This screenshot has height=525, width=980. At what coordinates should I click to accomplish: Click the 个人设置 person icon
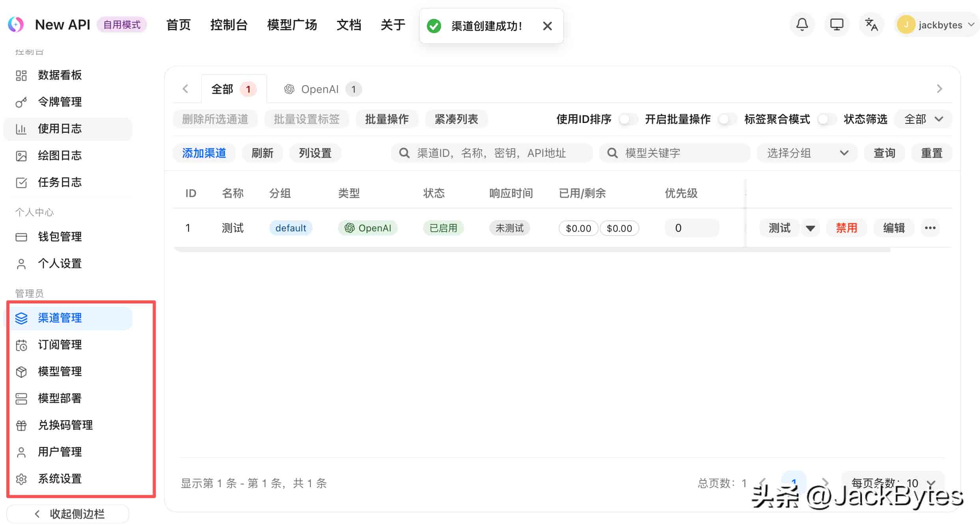point(21,264)
